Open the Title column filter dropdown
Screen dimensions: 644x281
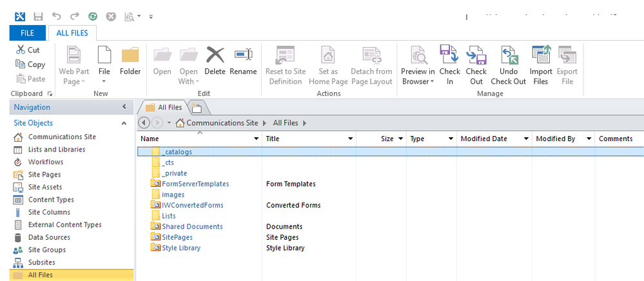[350, 139]
